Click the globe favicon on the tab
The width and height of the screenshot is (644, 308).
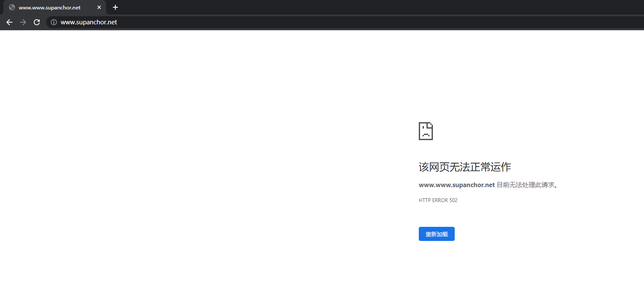pyautogui.click(x=12, y=7)
